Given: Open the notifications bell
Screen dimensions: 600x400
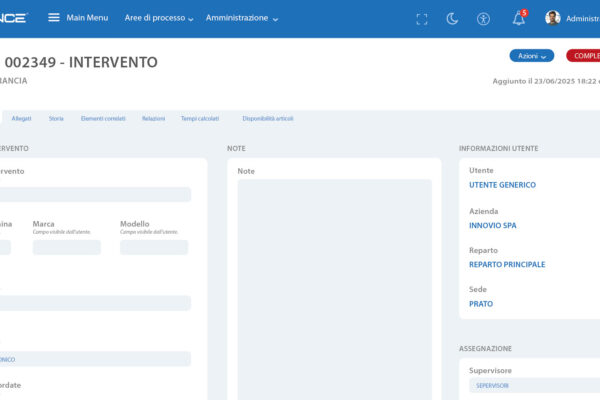Looking at the screenshot, I should (518, 19).
